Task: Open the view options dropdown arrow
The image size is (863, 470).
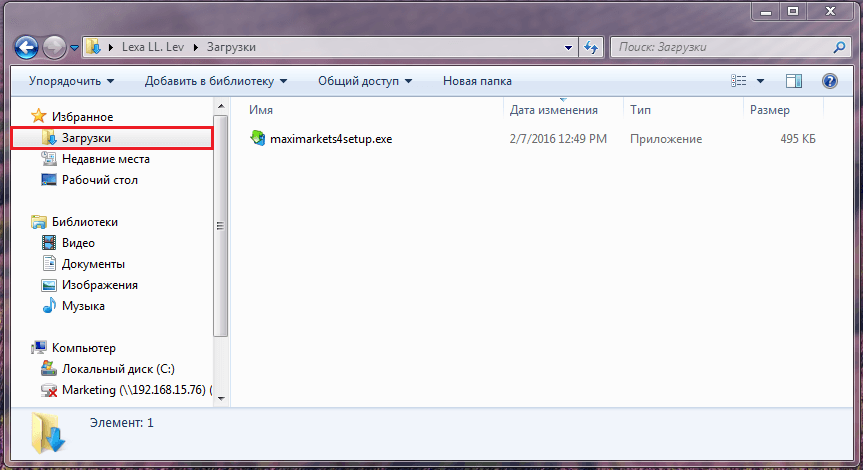Action: 760,81
